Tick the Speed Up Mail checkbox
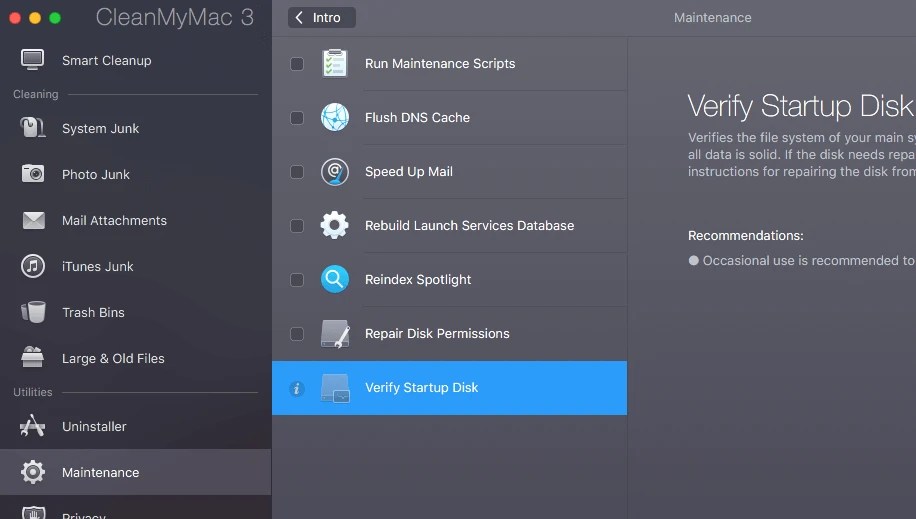 pyautogui.click(x=297, y=172)
